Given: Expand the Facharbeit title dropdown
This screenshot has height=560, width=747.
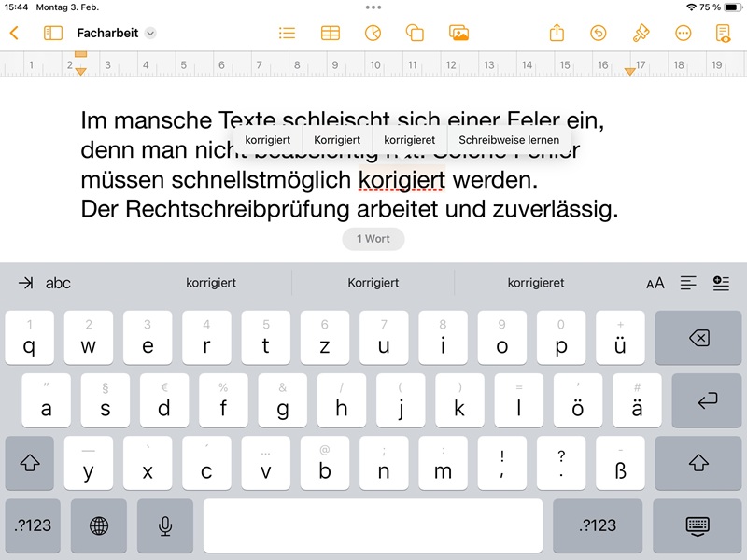Looking at the screenshot, I should click(x=150, y=33).
